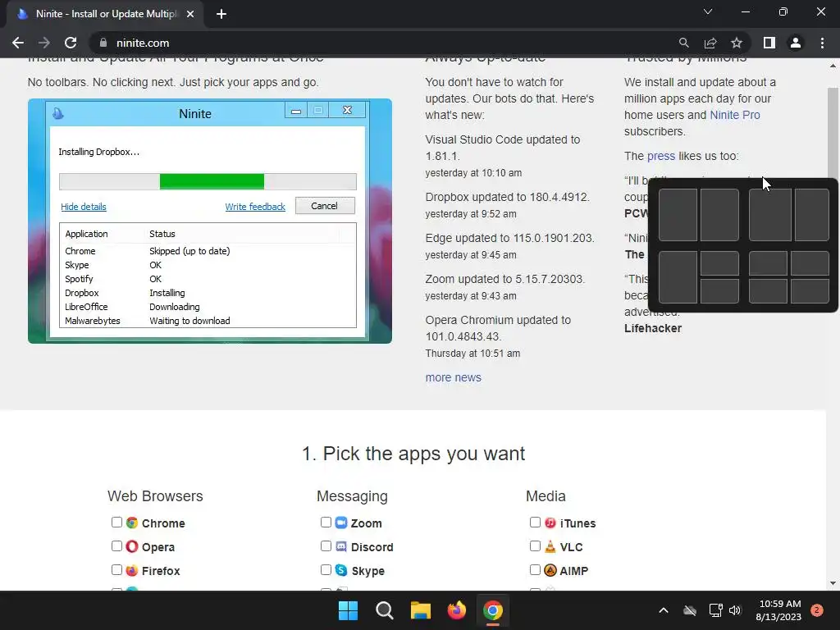840x630 pixels.
Task: Open the 'press' link
Action: [x=661, y=157]
